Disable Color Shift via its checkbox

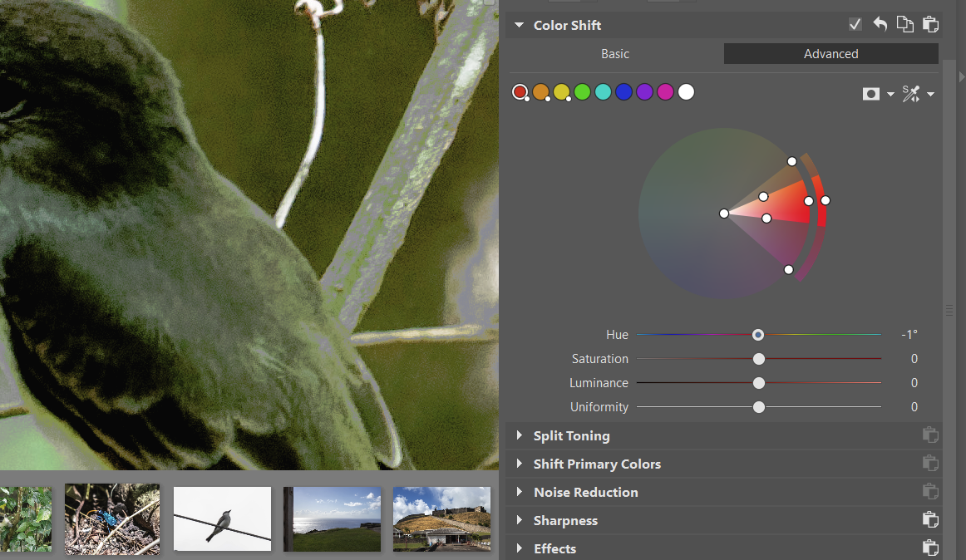(855, 24)
